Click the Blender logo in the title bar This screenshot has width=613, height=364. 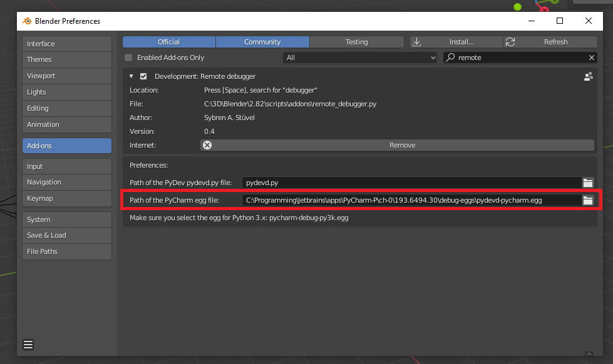26,21
